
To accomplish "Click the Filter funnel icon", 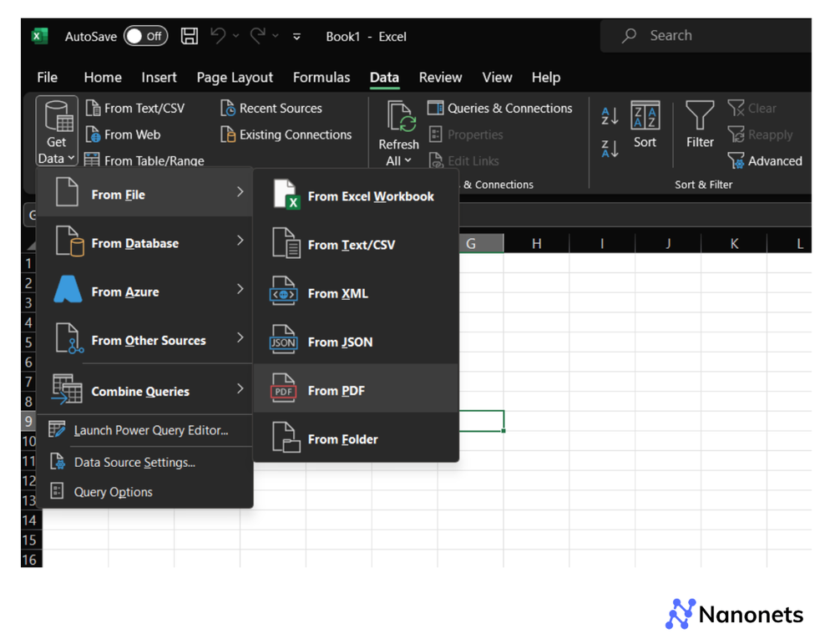I will 700,117.
